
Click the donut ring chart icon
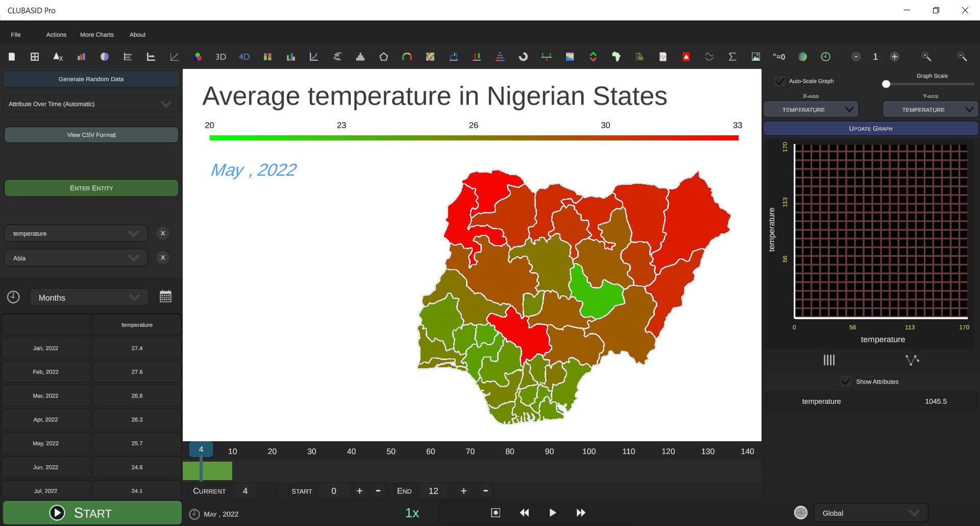point(523,57)
